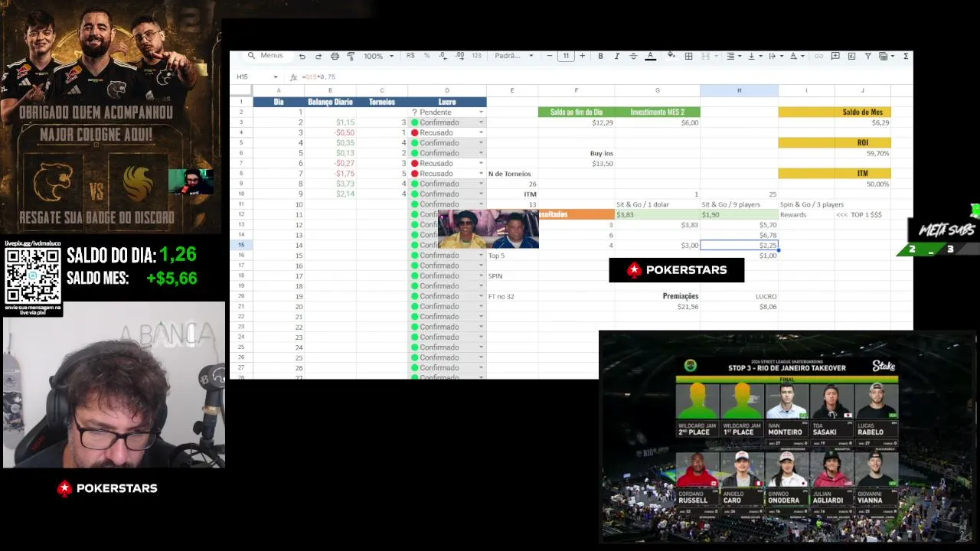
Task: Open the Pendente status dropdown in row 2
Action: click(x=482, y=112)
